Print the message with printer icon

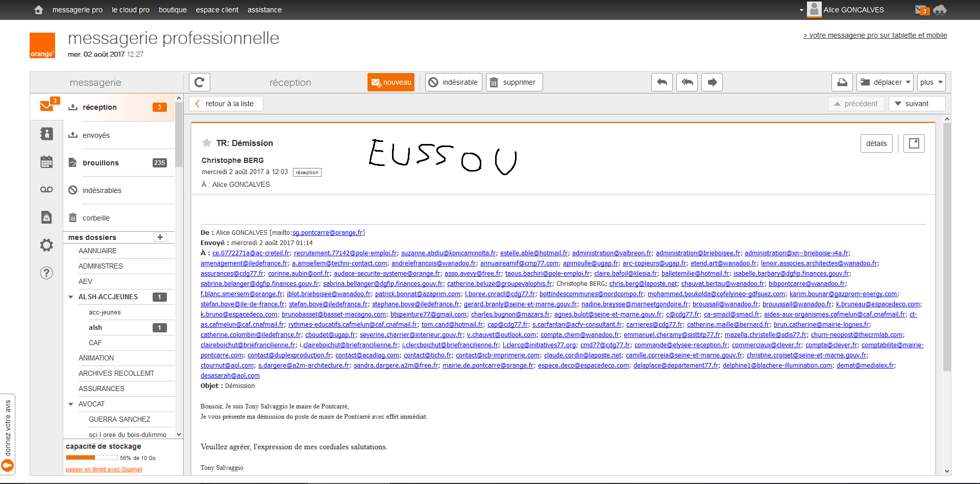pos(842,82)
